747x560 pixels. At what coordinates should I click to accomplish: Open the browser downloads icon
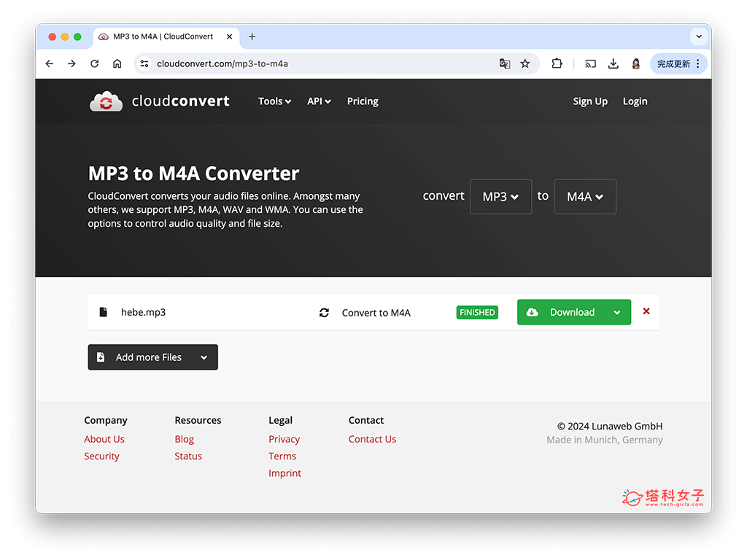[x=613, y=64]
